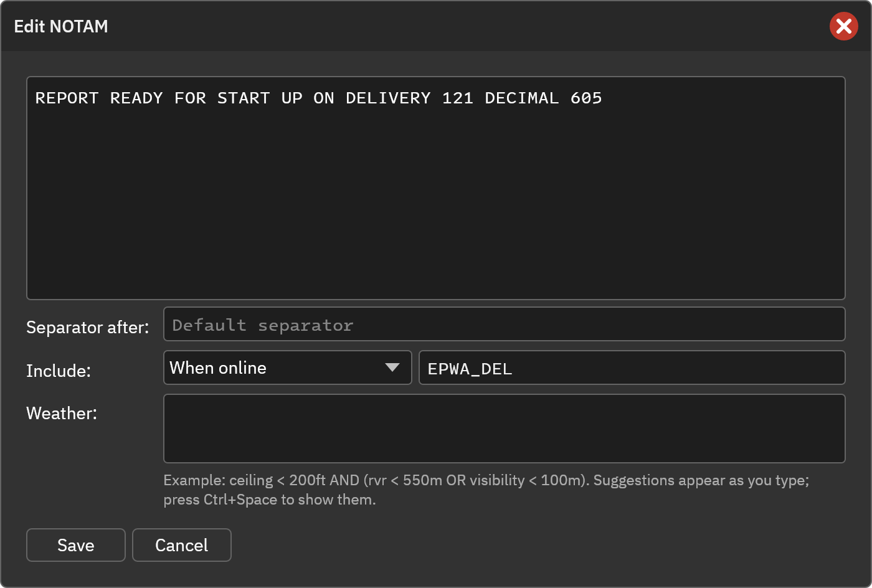Viewport: 872px width, 588px height.
Task: Click the dropdown arrow beside When online
Action: (392, 367)
